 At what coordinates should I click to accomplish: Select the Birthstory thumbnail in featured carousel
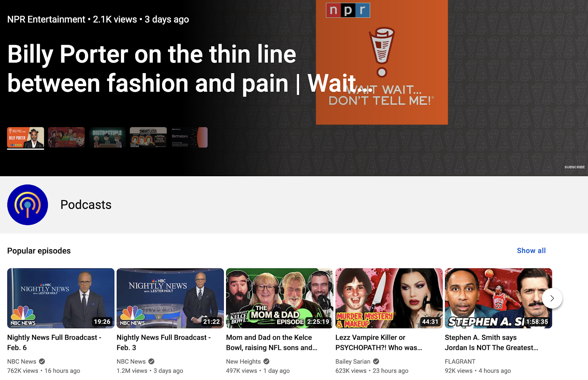pyautogui.click(x=189, y=137)
